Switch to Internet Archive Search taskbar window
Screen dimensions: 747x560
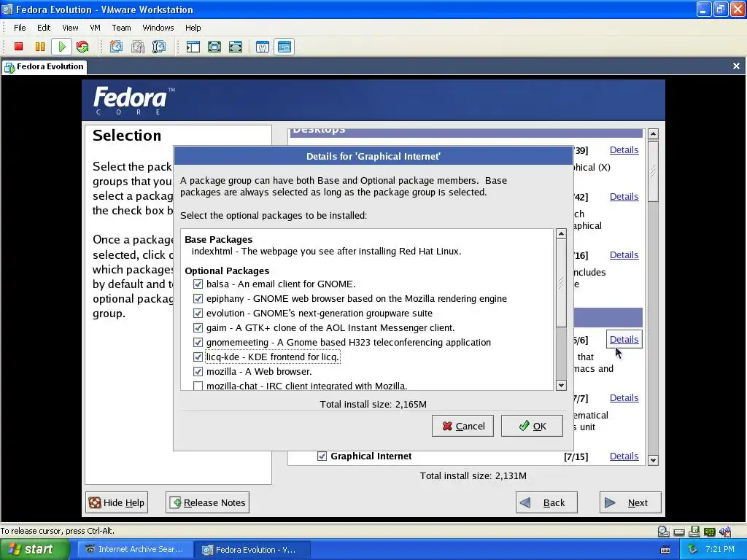pyautogui.click(x=134, y=550)
